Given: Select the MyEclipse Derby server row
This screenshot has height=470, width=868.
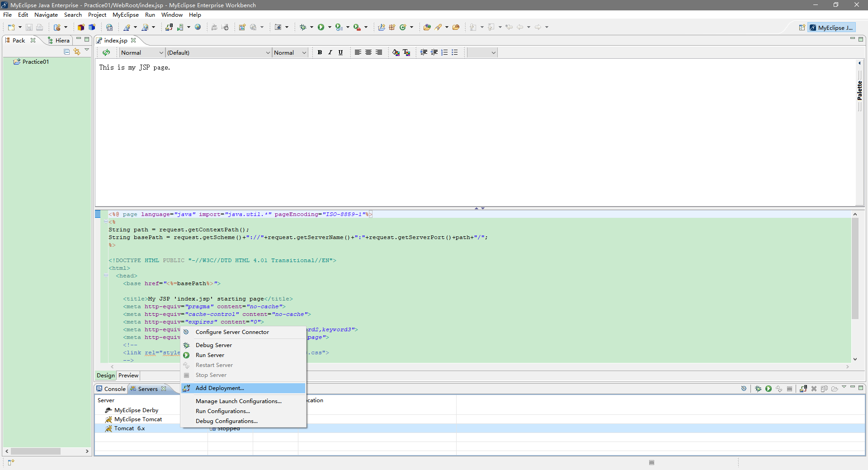Looking at the screenshot, I should coord(136,410).
